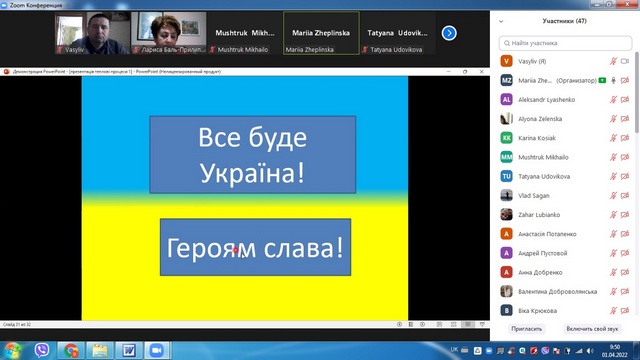Image resolution: width=640 pixels, height=360 pixels.
Task: Click Mariia Zheplinska's microphone icon
Action: point(613,80)
